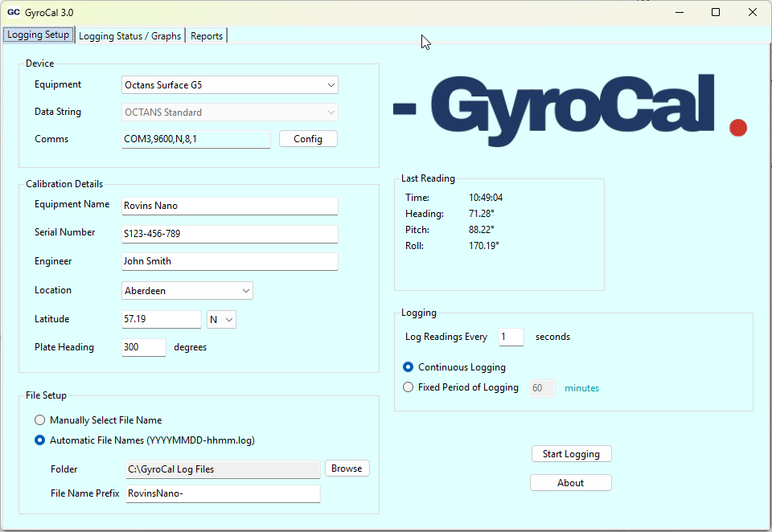Switch to Logging Status / Graphs tab
Image resolution: width=772 pixels, height=532 pixels.
point(129,36)
